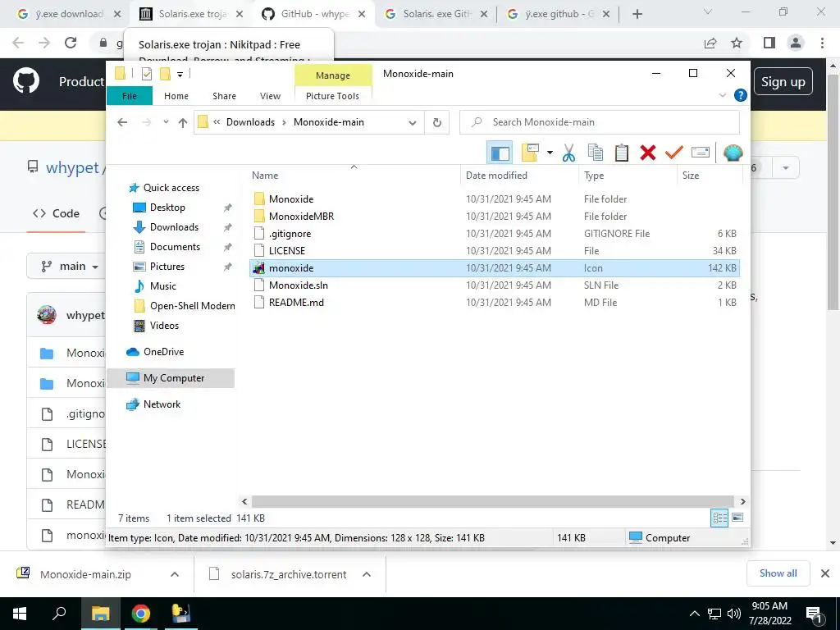840x630 pixels.
Task: Close the Chrome downloads bar
Action: tap(825, 573)
